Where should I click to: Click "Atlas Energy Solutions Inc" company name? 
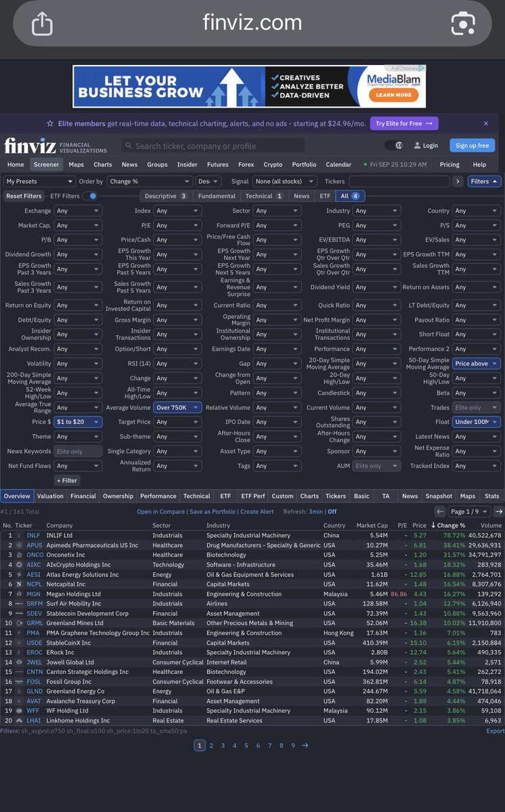[x=83, y=575]
